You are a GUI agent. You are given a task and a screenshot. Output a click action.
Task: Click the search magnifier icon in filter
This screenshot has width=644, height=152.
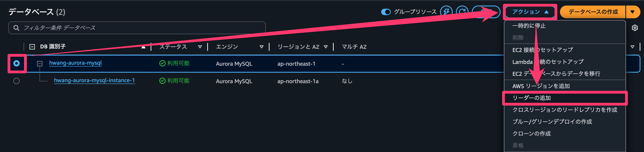(16, 28)
